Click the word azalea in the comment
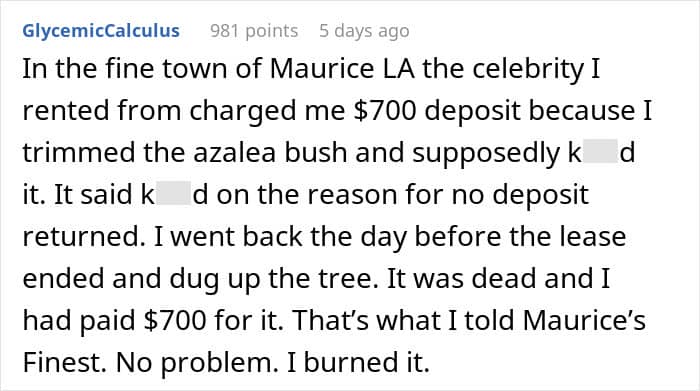Screen dimensions: 700x391 point(235,153)
